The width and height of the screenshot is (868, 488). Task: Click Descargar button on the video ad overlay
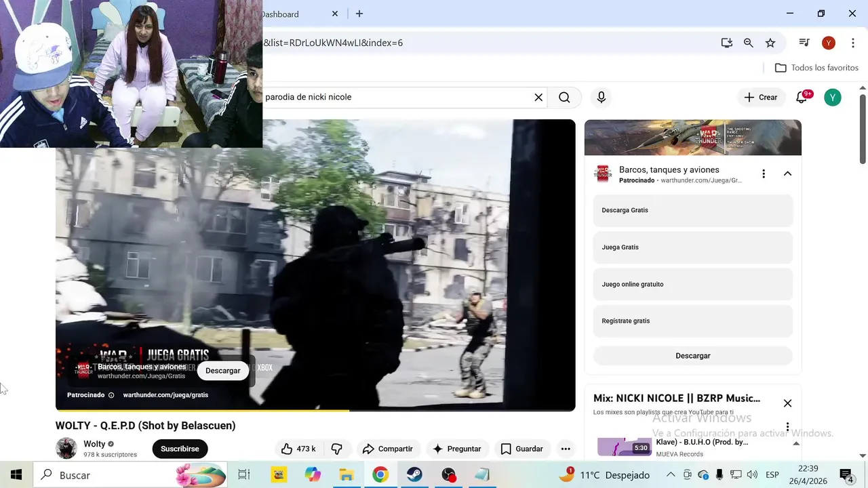(223, 371)
